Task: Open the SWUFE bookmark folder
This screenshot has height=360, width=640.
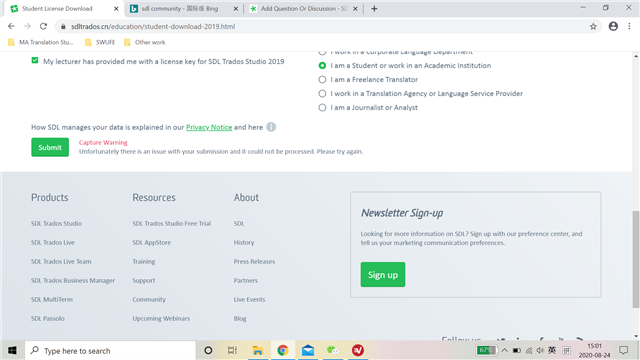Action: 100,42
